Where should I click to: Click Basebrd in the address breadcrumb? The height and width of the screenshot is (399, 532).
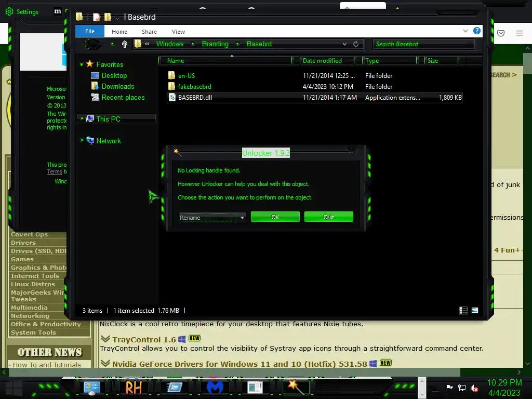[x=259, y=44]
